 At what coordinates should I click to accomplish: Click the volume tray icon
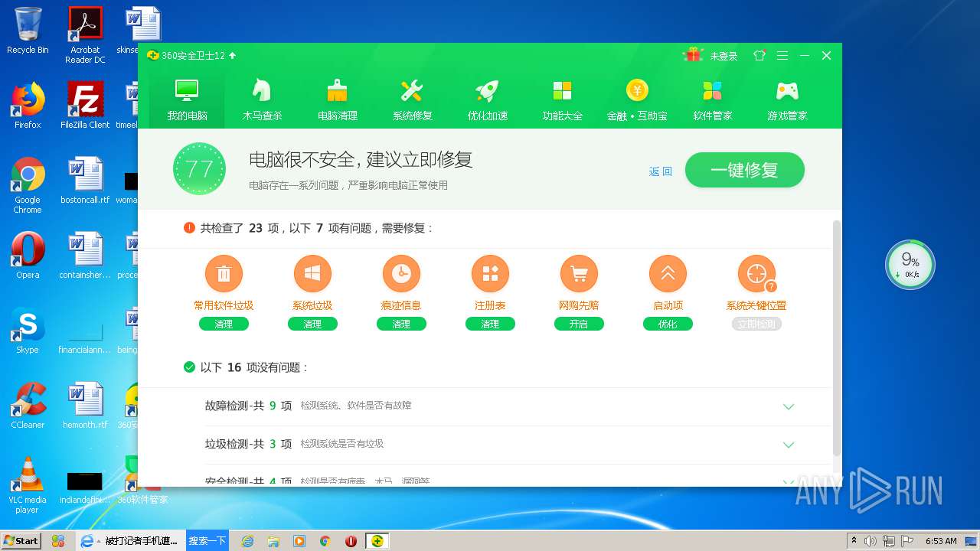pyautogui.click(x=871, y=541)
